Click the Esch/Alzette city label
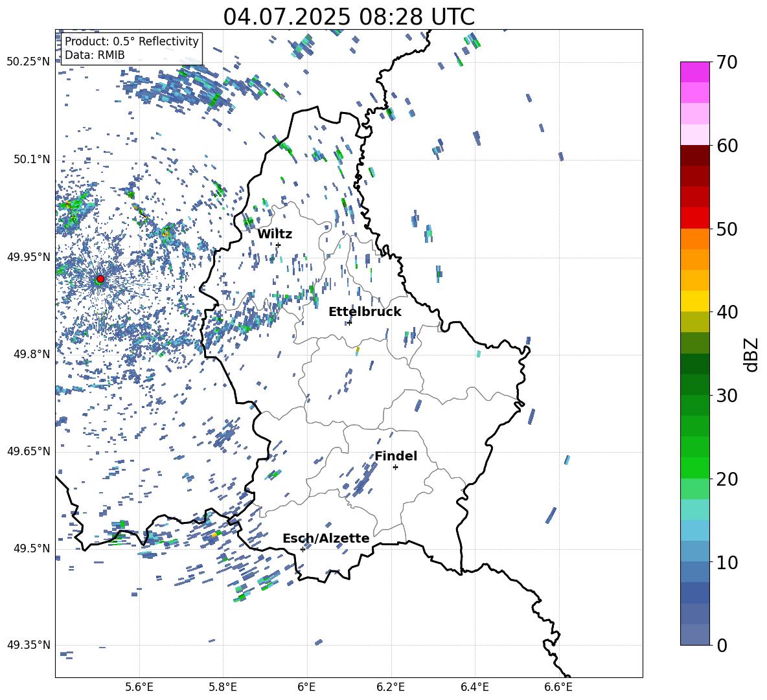This screenshot has width=767, height=700. [x=326, y=538]
